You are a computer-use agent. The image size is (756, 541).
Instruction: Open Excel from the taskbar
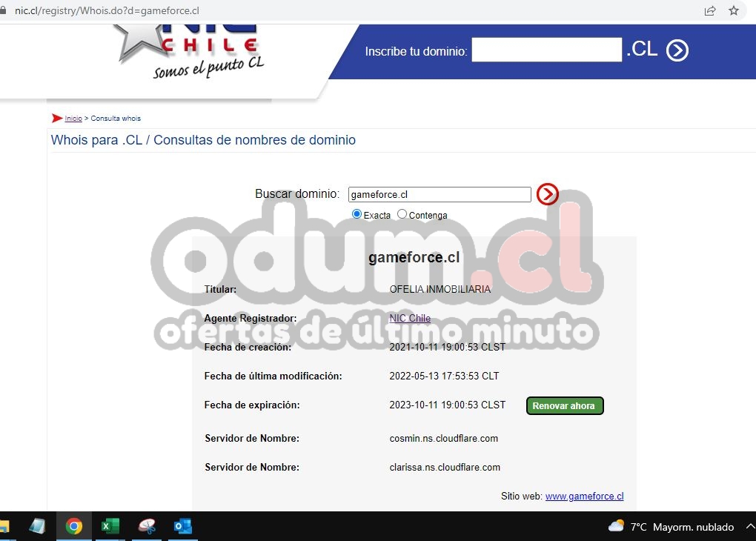[x=110, y=526]
